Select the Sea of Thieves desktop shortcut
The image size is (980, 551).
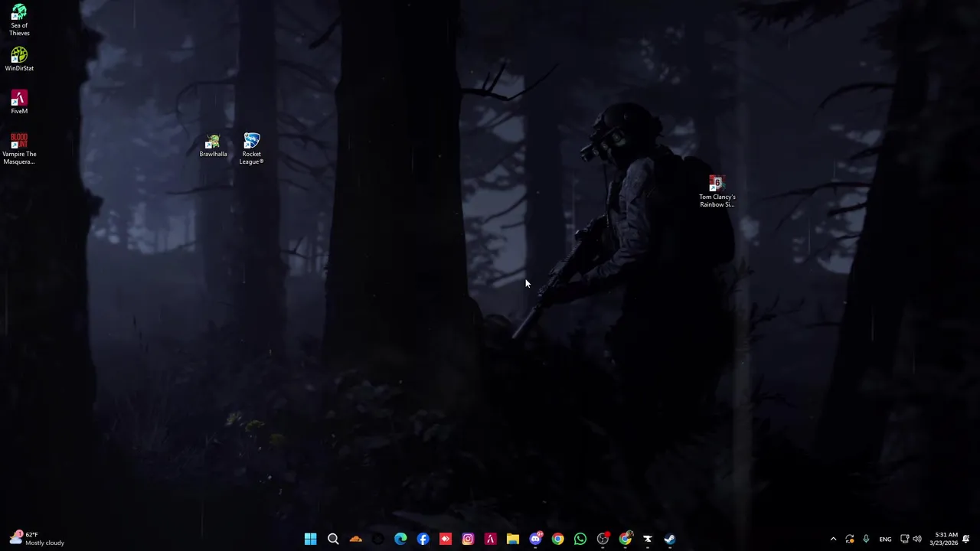19,21
